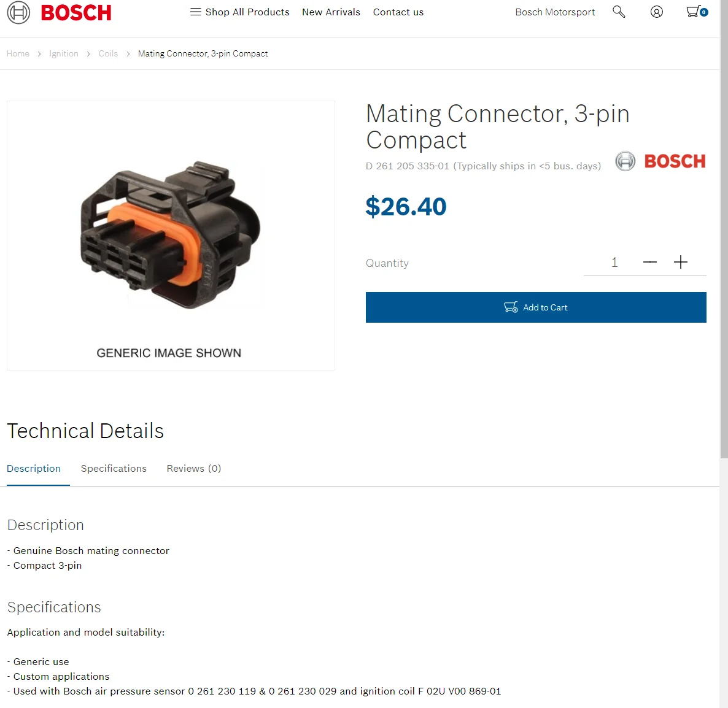Click the cart icon inside Add to Cart
The height and width of the screenshot is (708, 728).
pos(510,307)
